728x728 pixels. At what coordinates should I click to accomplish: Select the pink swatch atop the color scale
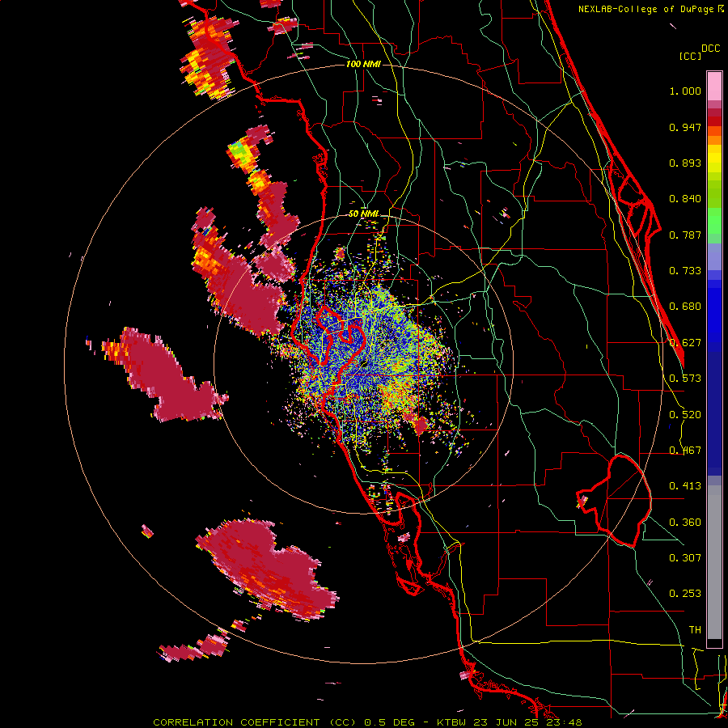click(714, 87)
